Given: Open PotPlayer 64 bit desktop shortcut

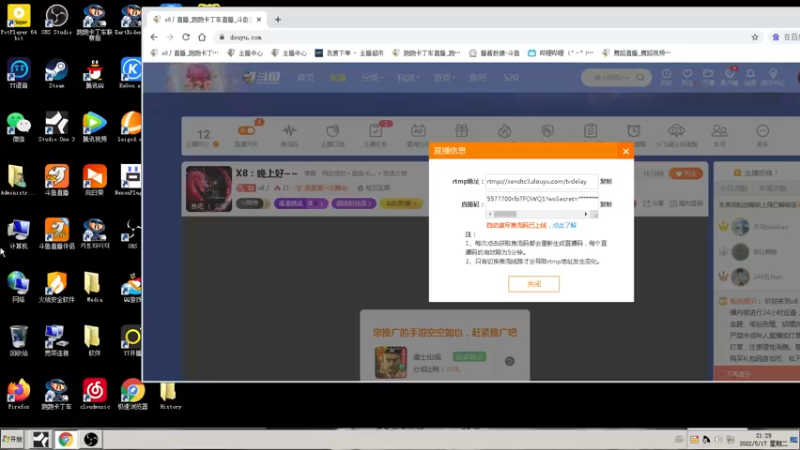Looking at the screenshot, I should click(18, 20).
